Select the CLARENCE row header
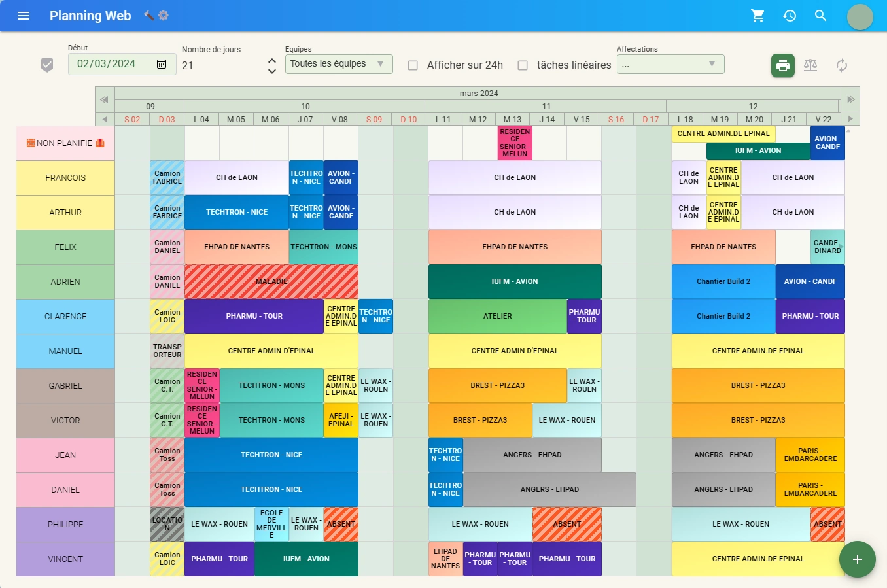Viewport: 887px width, 588px height. coord(65,317)
